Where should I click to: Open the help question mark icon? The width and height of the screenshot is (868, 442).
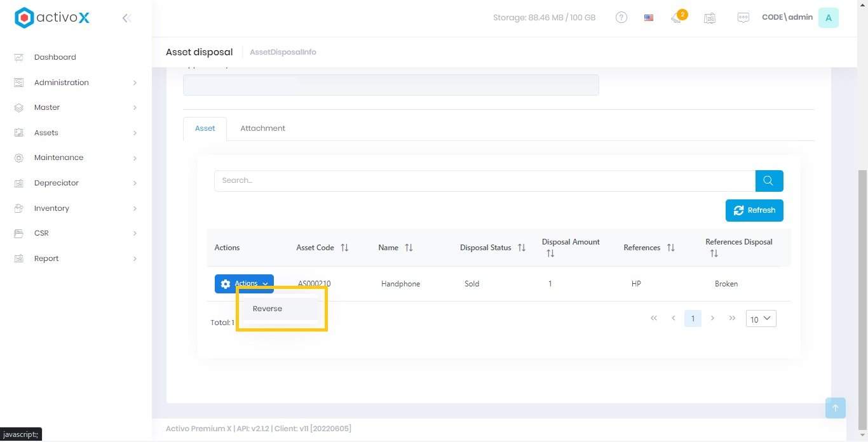621,18
